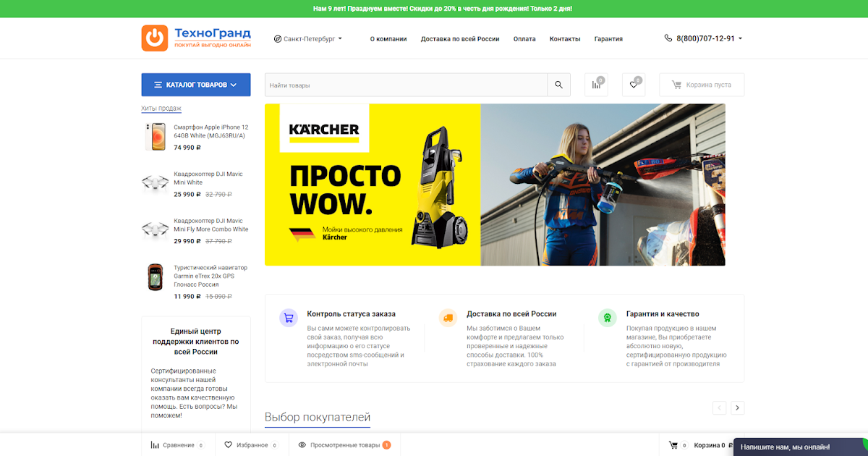This screenshot has width=868, height=456.
Task: Open Напишите нам, мы онлайн chat widget
Action: tap(801, 447)
